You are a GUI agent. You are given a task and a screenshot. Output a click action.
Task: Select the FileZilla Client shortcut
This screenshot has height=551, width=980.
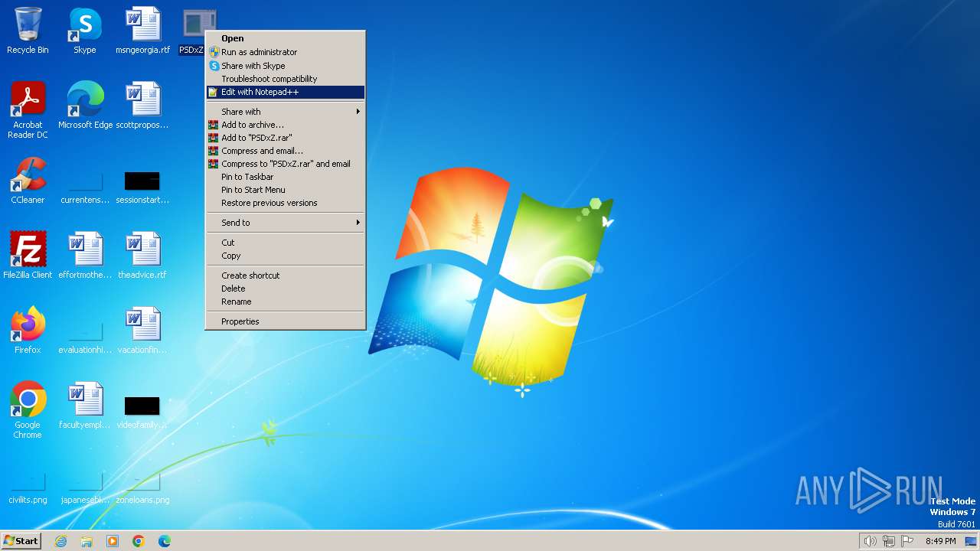click(28, 255)
